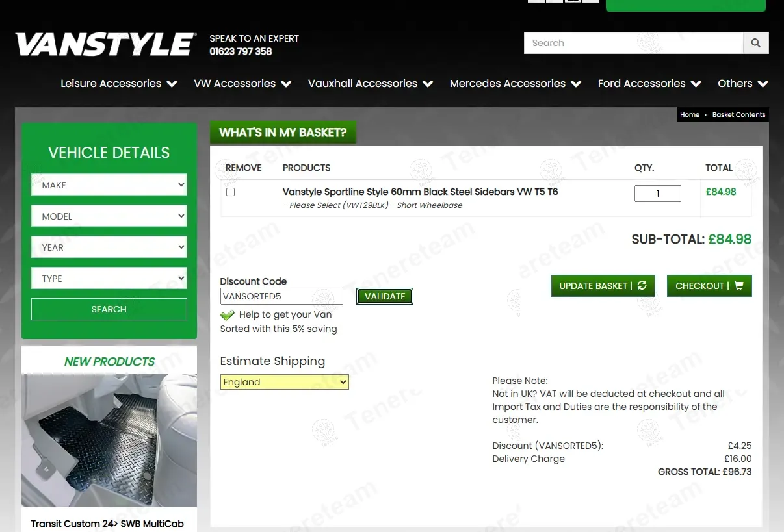Image resolution: width=784 pixels, height=532 pixels.
Task: Open the VW Accessories menu
Action: (x=242, y=84)
